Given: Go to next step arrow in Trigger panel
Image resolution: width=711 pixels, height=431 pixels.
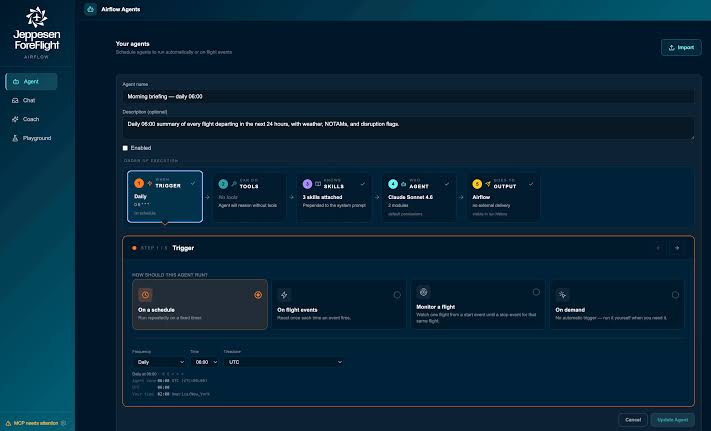Looking at the screenshot, I should 677,248.
